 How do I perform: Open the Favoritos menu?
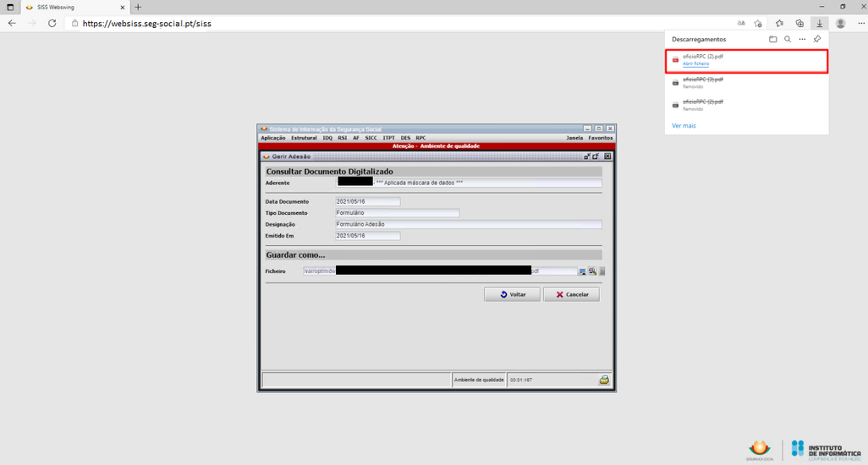click(601, 138)
